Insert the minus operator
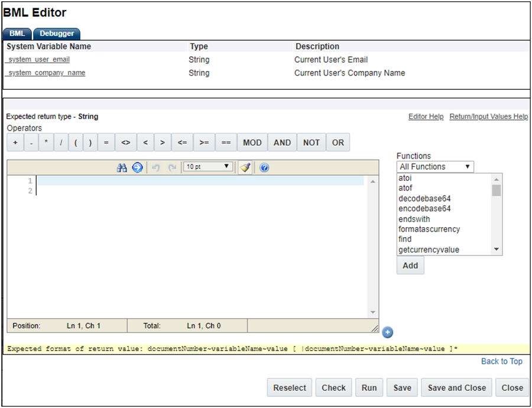This screenshot has height=408, width=532. click(x=31, y=143)
